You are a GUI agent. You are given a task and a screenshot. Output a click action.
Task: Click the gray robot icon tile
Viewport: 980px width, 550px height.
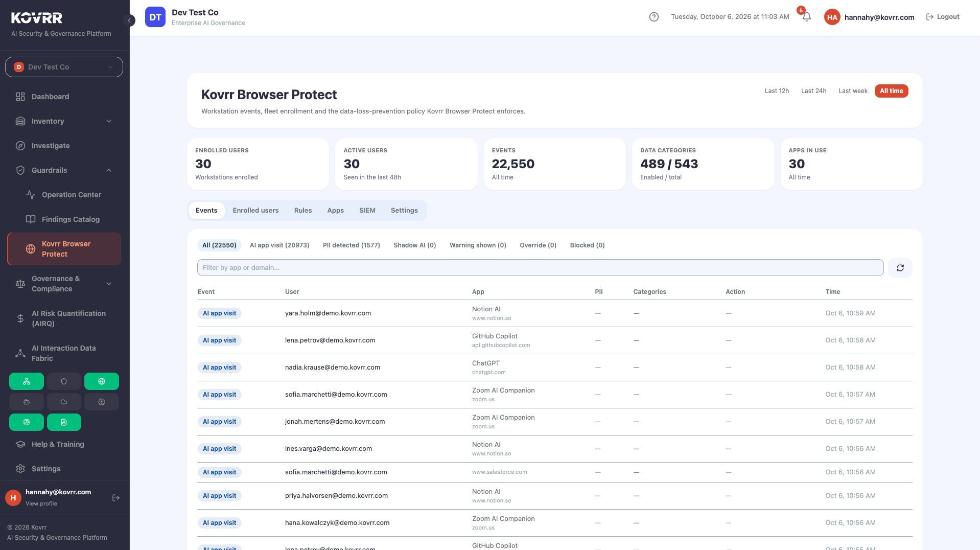click(27, 402)
